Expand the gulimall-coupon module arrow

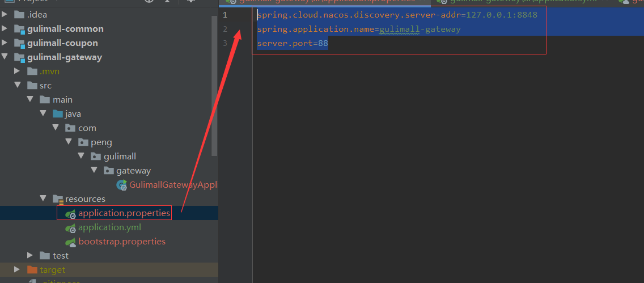pyautogui.click(x=5, y=43)
